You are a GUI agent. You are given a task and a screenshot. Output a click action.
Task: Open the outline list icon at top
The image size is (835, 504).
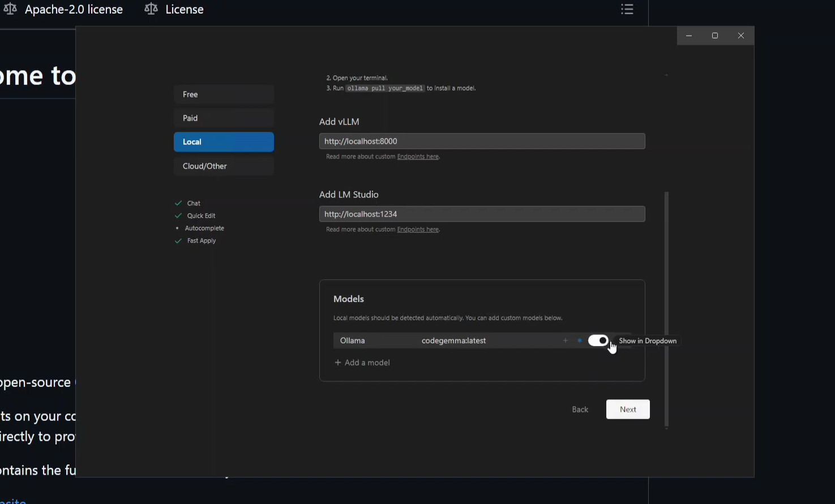pos(627,9)
